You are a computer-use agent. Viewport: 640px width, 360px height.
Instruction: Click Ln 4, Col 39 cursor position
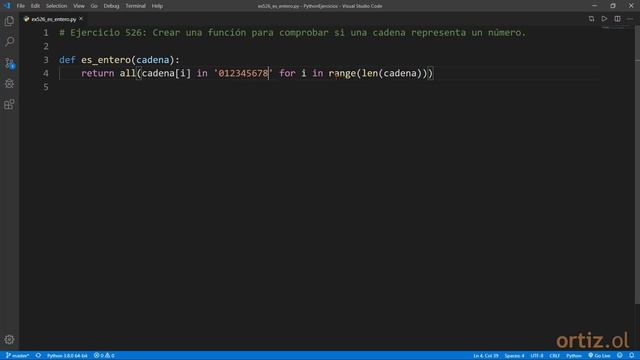coord(486,356)
